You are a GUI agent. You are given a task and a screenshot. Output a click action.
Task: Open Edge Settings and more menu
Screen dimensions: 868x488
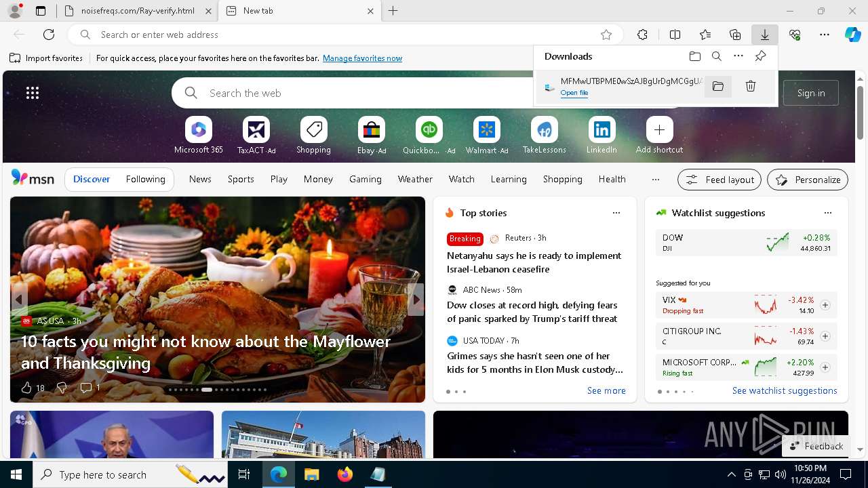(825, 35)
